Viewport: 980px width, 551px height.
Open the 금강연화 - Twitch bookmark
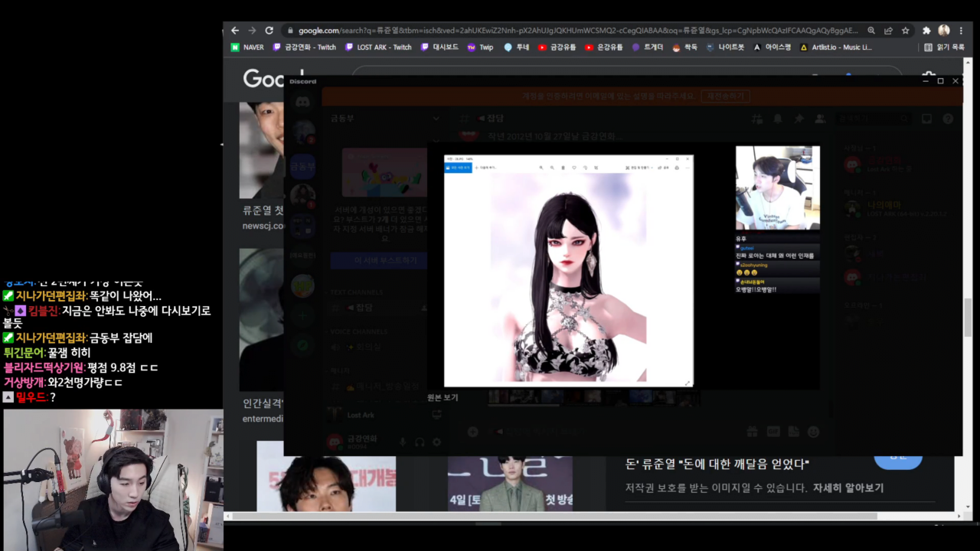[x=305, y=47]
